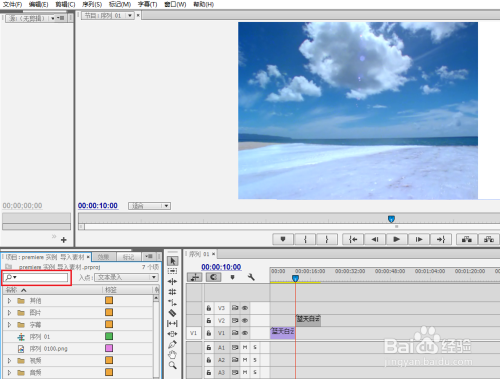
Task: Hide track V3 output eye
Action: point(245,308)
